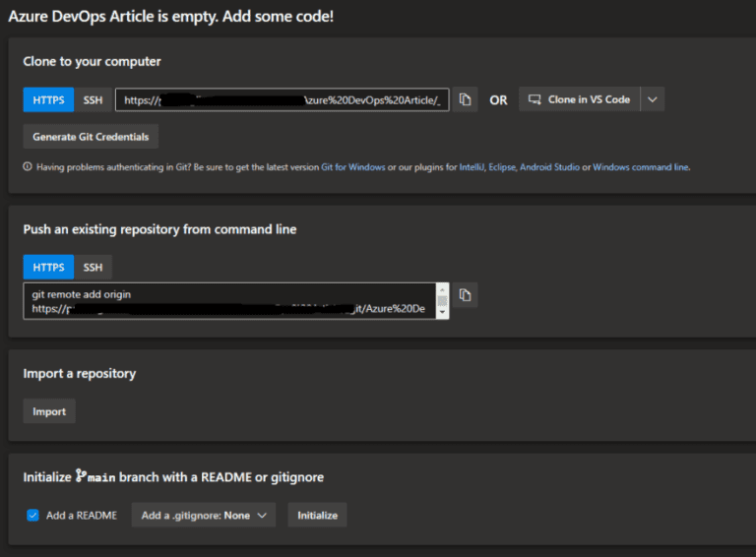The height and width of the screenshot is (557, 756).
Task: Switch to SSH in the Push existing repository section
Action: tap(93, 267)
